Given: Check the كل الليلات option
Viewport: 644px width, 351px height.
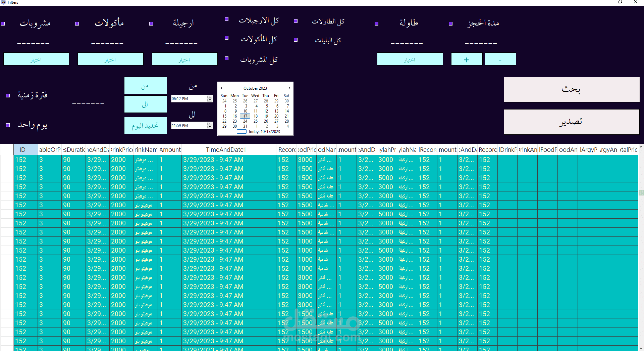Looking at the screenshot, I should (x=296, y=40).
